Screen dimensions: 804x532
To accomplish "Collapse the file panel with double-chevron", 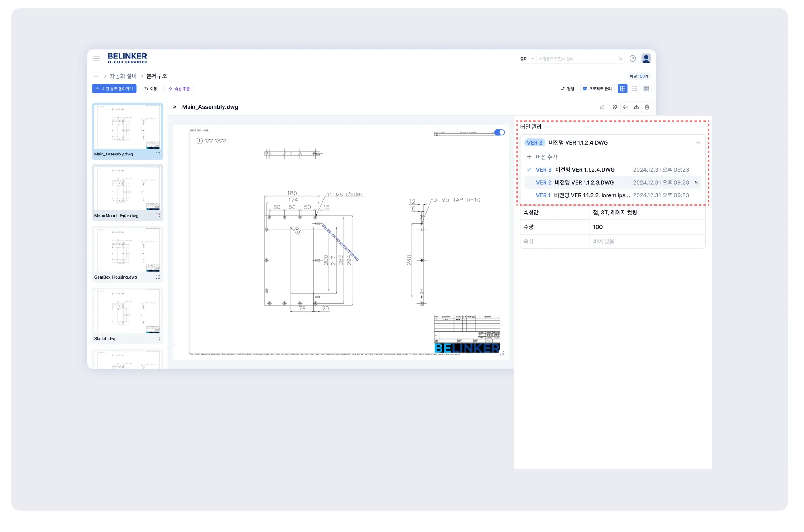I will click(x=174, y=107).
